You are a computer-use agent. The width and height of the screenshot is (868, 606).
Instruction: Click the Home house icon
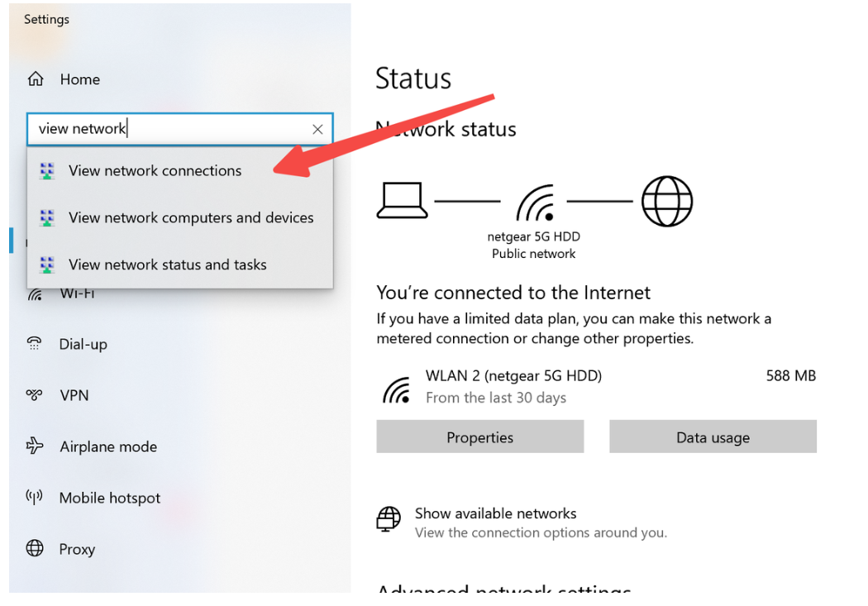coord(36,79)
